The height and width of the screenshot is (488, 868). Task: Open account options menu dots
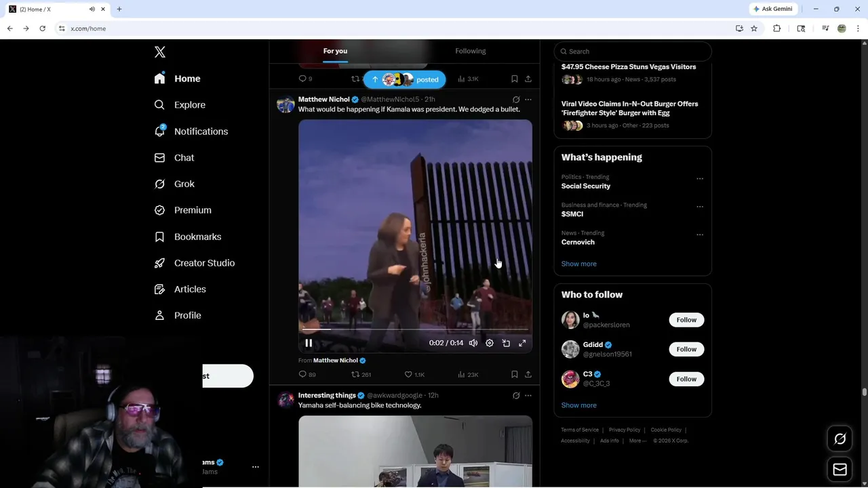point(256,467)
